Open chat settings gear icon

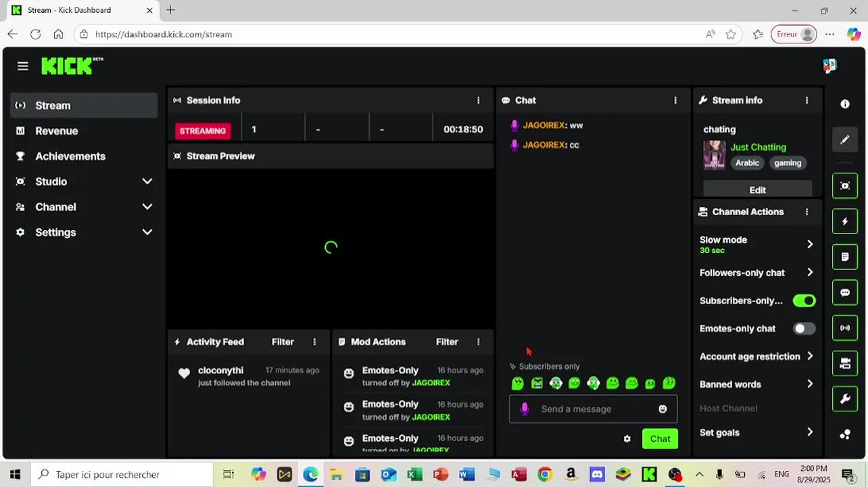coord(627,439)
